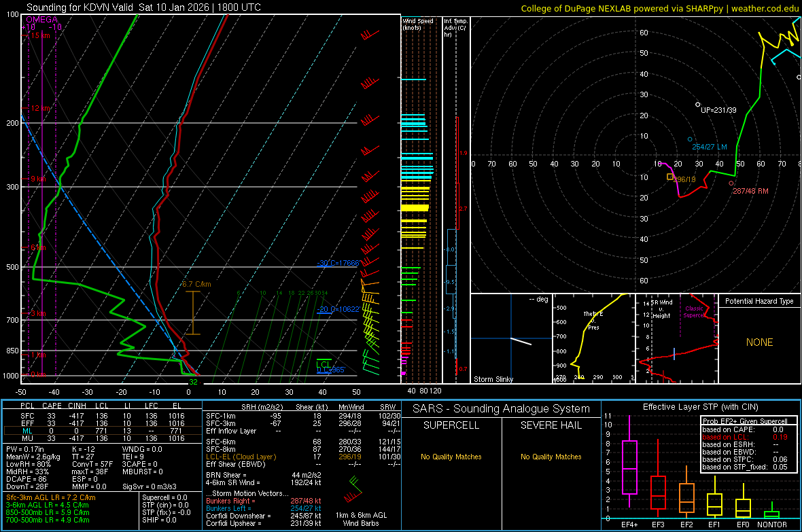Click the 254/27 LM hodograph label
The image size is (802, 532).
[x=710, y=147]
